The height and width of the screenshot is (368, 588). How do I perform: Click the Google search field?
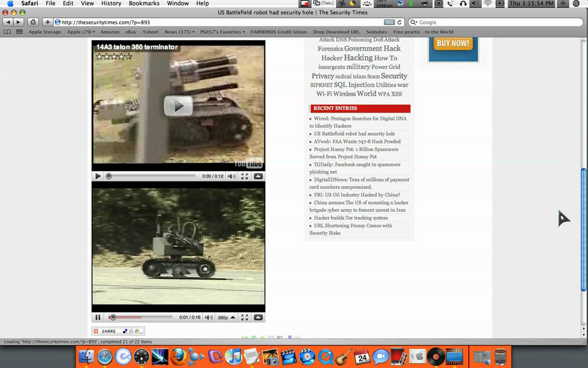coord(497,22)
